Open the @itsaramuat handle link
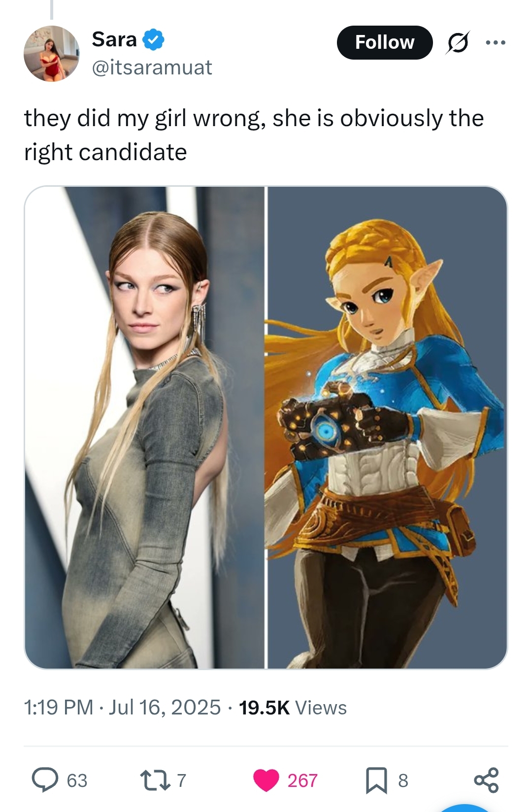This screenshot has height=812, width=532. (x=152, y=68)
